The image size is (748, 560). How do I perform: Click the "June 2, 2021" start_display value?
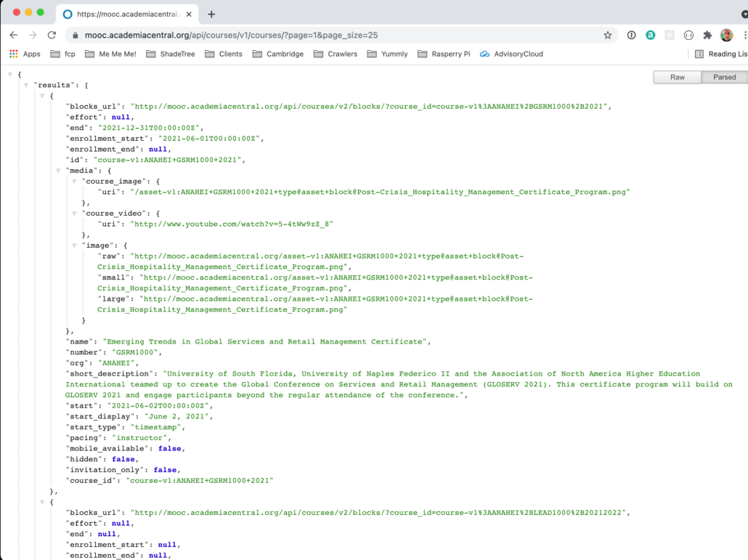(x=177, y=416)
